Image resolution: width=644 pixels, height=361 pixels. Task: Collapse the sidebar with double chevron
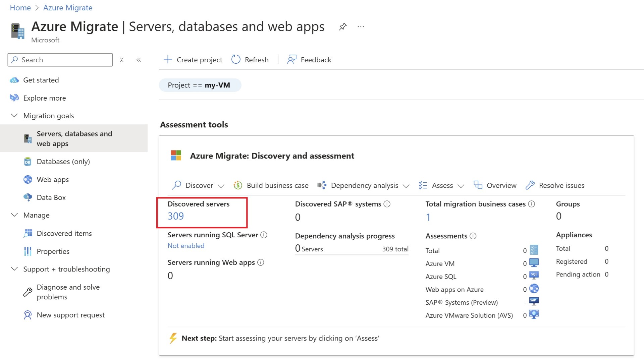[x=139, y=60]
